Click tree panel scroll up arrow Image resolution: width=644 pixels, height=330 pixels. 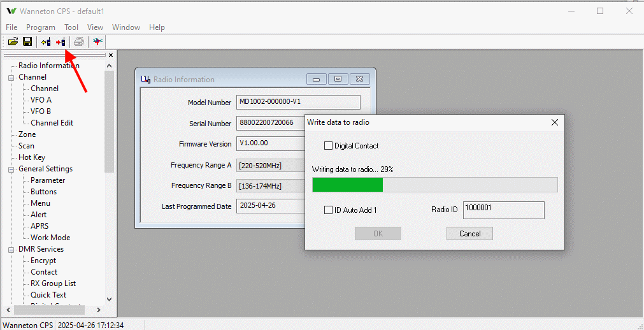pyautogui.click(x=110, y=66)
